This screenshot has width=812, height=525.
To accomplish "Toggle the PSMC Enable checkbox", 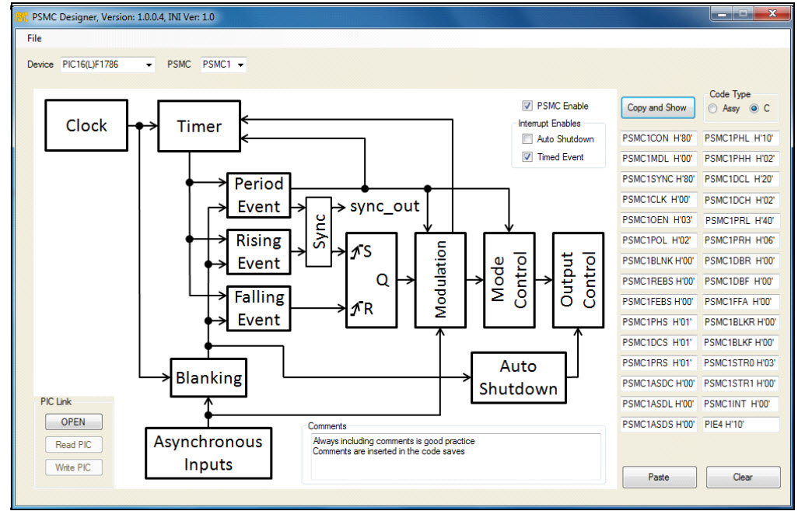I will 527,106.
